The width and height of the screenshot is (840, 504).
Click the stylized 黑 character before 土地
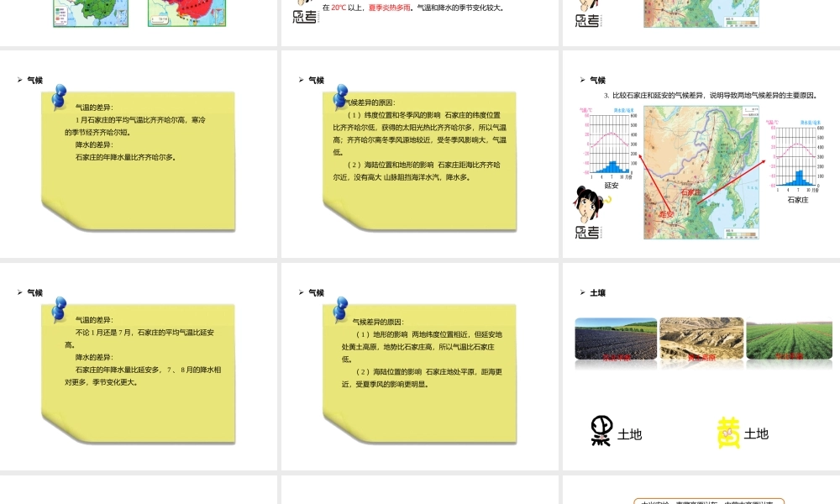[601, 431]
